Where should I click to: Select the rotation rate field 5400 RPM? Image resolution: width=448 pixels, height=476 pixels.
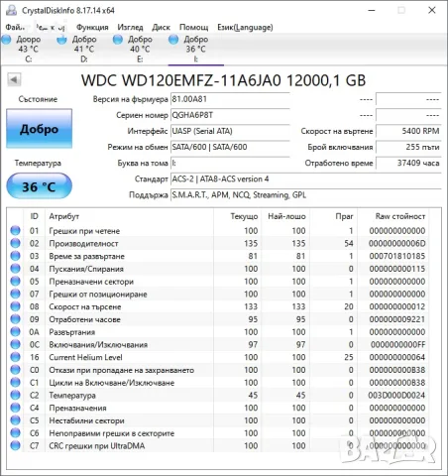(x=408, y=131)
